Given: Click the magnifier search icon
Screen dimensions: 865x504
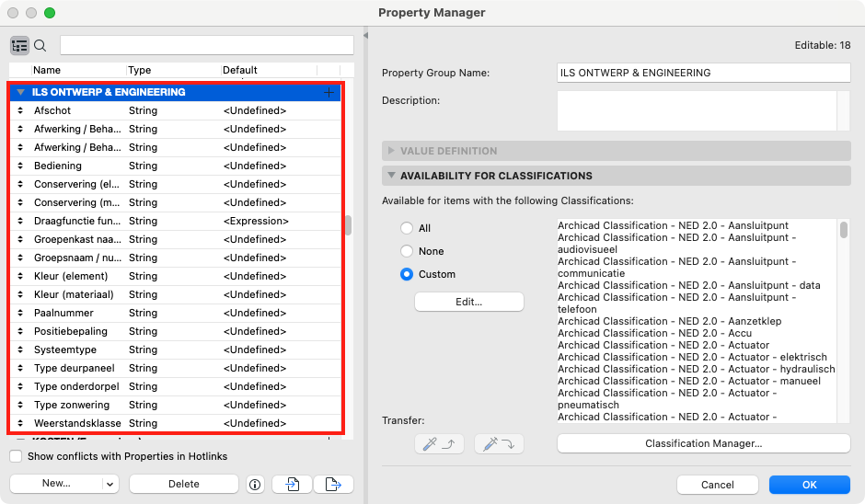Looking at the screenshot, I should (40, 46).
